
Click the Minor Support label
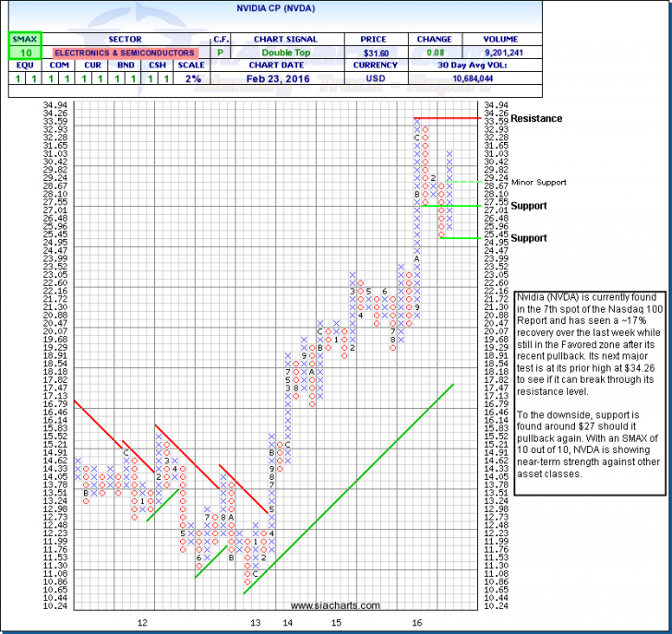coord(535,183)
